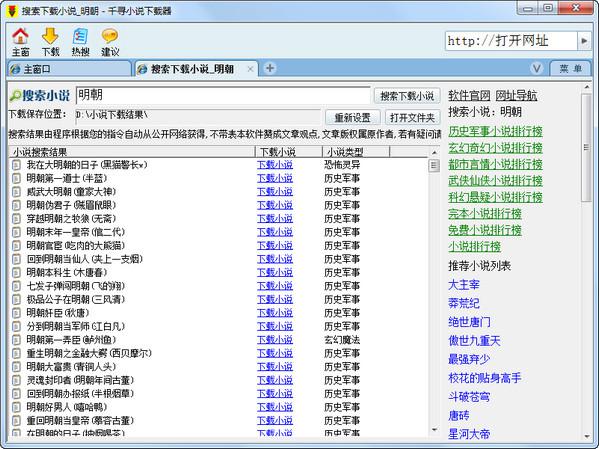Close the 搜索下载小说_明朝 tab
Screen dimensions: 599x449
(x=250, y=69)
